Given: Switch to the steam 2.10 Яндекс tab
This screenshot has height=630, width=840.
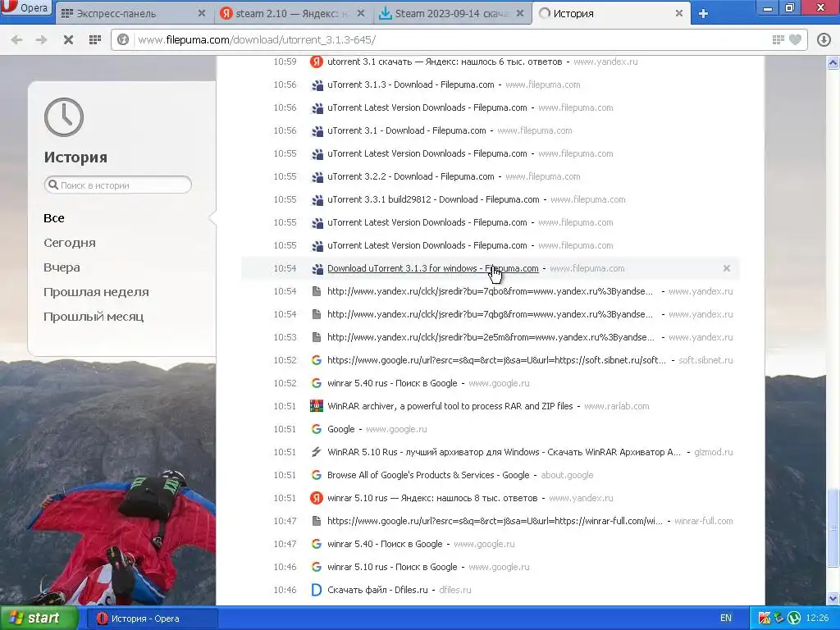Looking at the screenshot, I should point(294,13).
